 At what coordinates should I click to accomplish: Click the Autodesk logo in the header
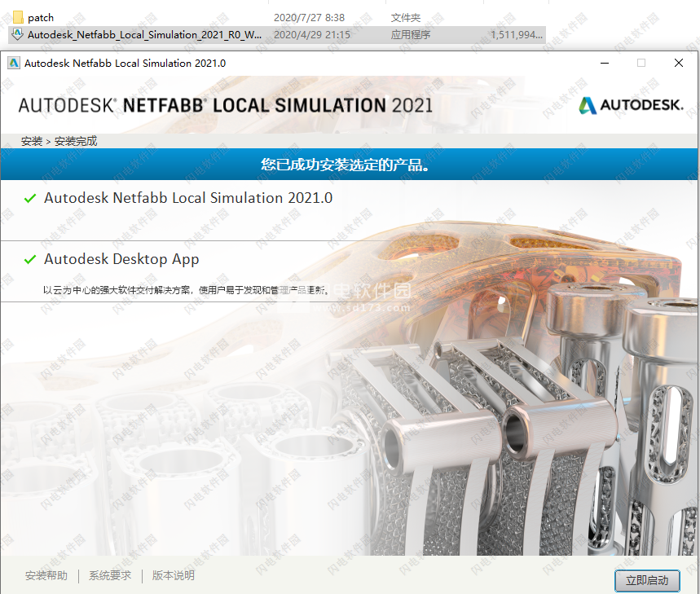[x=631, y=105]
